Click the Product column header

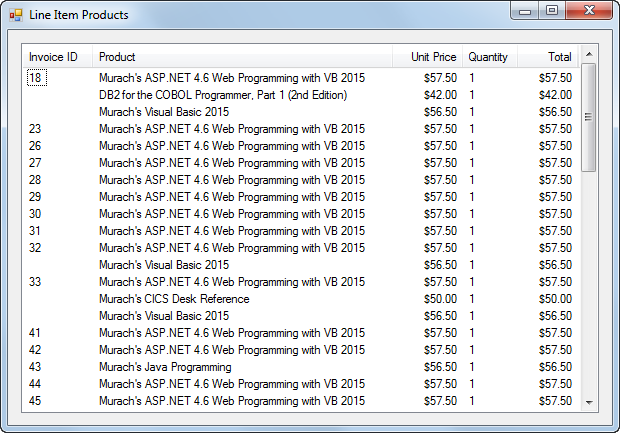pyautogui.click(x=242, y=57)
